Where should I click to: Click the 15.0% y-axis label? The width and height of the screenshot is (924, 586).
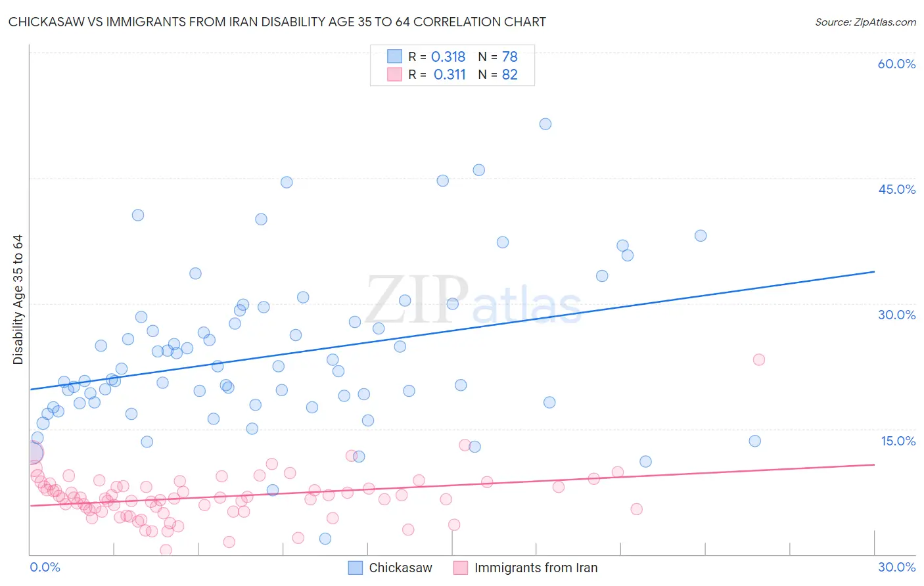click(898, 441)
